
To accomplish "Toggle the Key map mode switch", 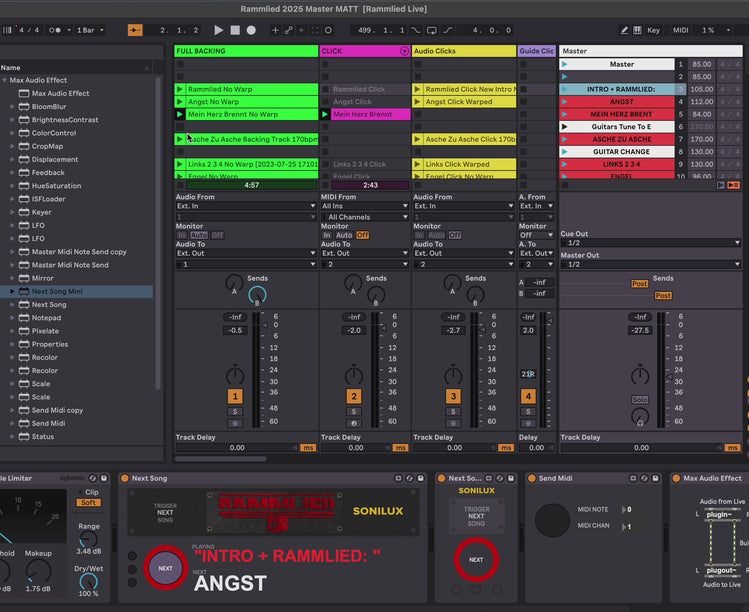I will 653,30.
